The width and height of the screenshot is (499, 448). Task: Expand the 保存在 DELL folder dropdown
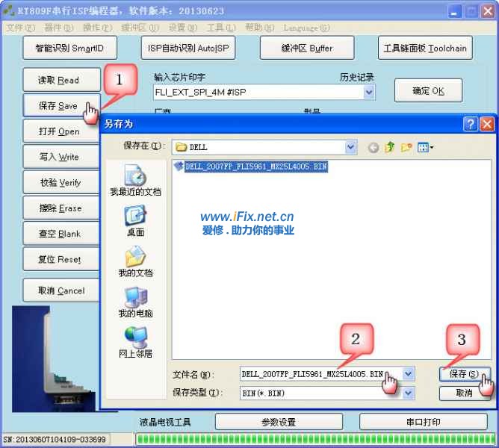(x=351, y=147)
